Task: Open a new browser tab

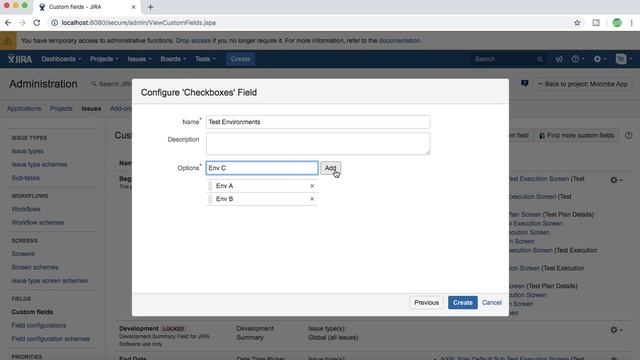Action: coord(150,7)
